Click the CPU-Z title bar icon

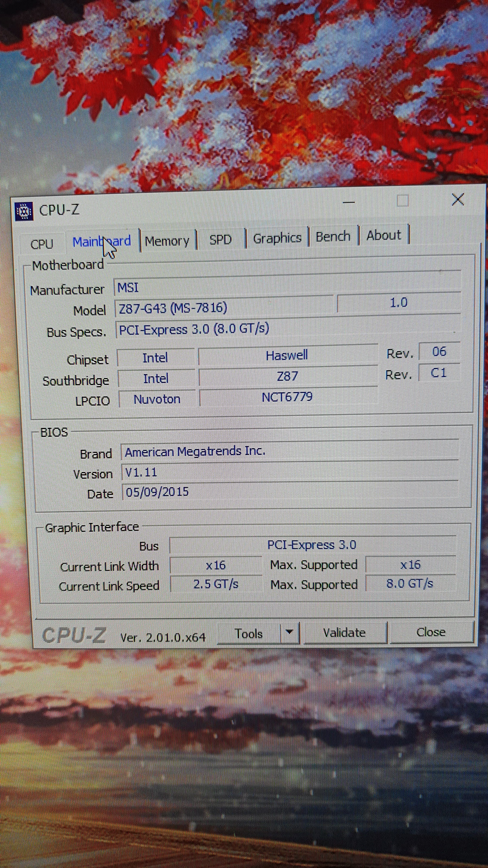pyautogui.click(x=24, y=211)
